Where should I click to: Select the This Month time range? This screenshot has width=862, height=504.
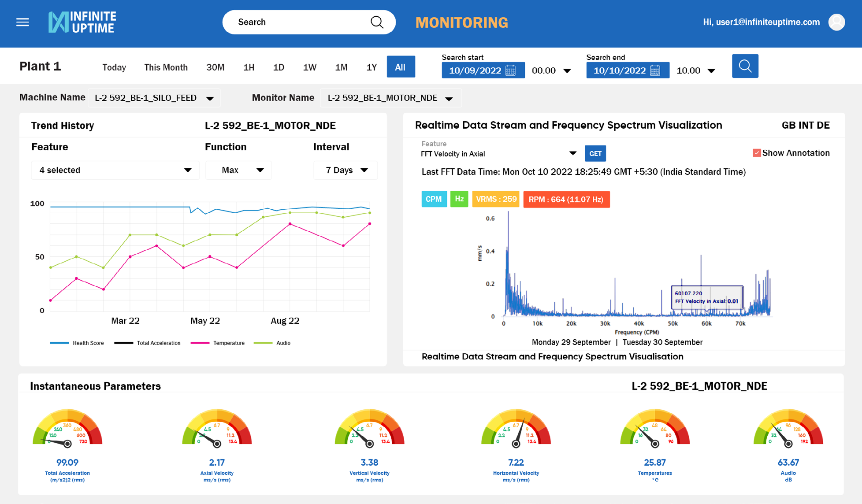coord(166,67)
